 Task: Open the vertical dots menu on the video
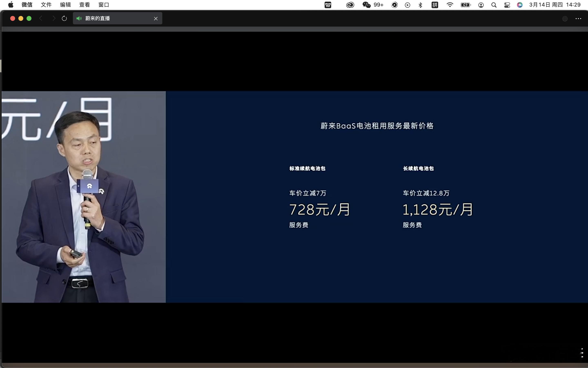[x=582, y=353]
